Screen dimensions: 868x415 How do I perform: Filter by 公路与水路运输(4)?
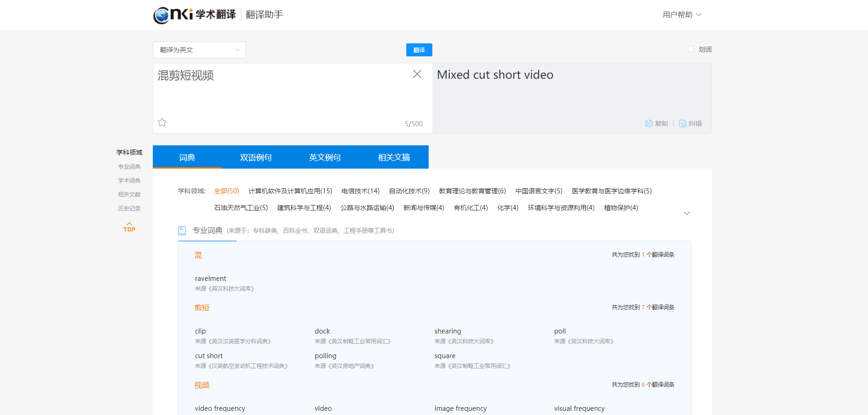(367, 208)
